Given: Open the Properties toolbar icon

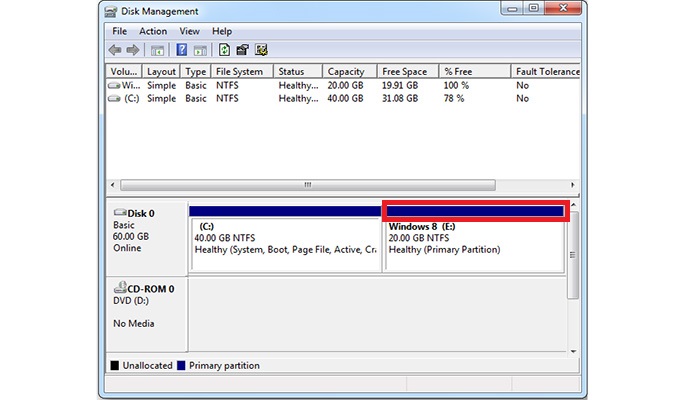Looking at the screenshot, I should click(x=242, y=49).
